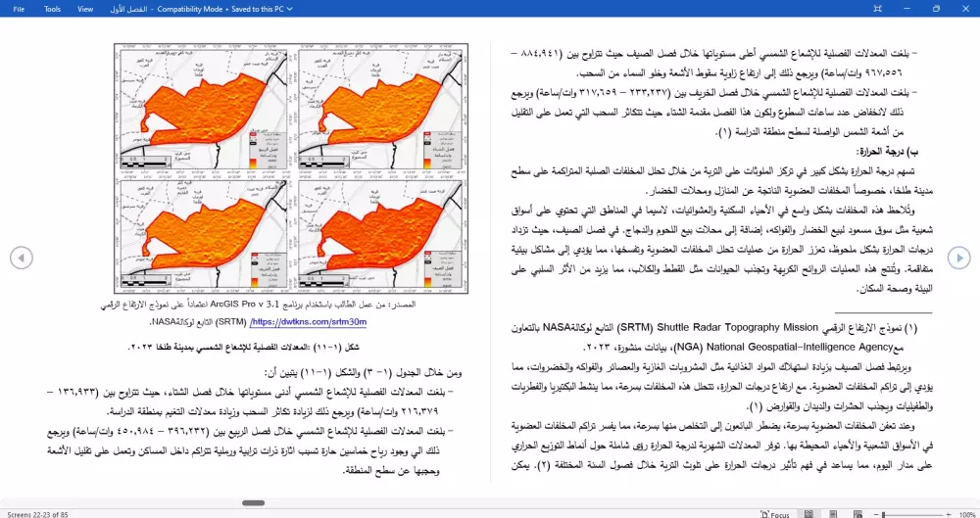Click the Shuttle Radar Topography Mission footnote text
980x518 pixels.
point(737,327)
